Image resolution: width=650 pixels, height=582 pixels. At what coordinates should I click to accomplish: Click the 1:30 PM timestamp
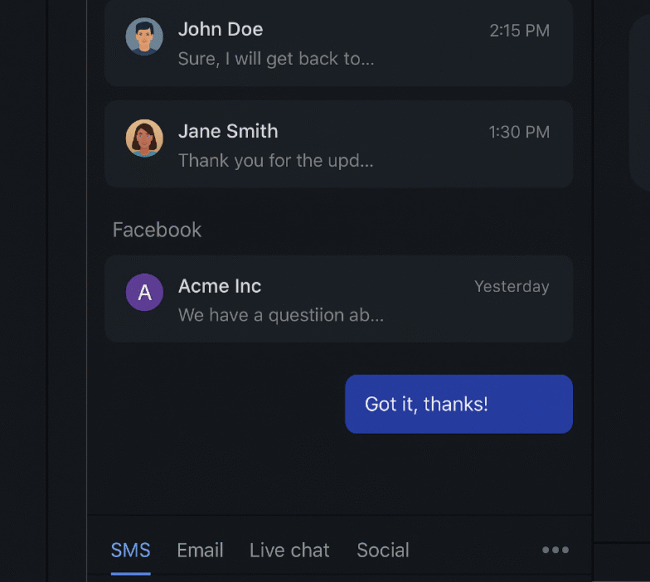coord(519,132)
